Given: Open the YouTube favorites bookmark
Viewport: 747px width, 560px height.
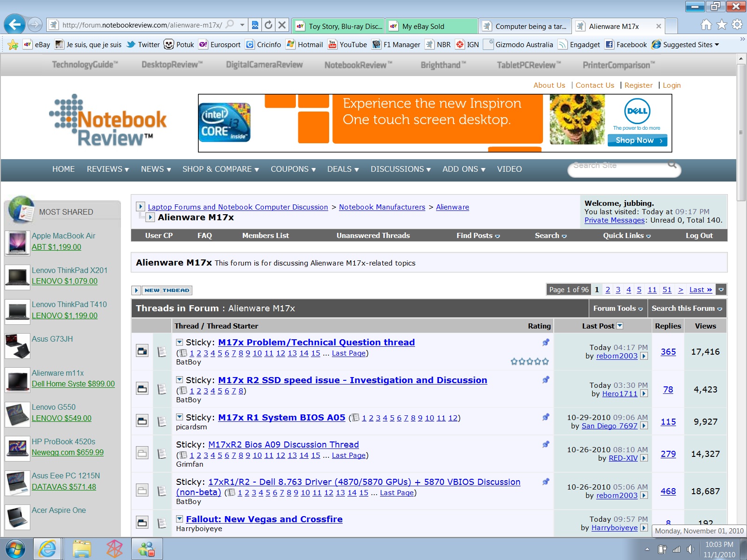Looking at the screenshot, I should point(348,45).
